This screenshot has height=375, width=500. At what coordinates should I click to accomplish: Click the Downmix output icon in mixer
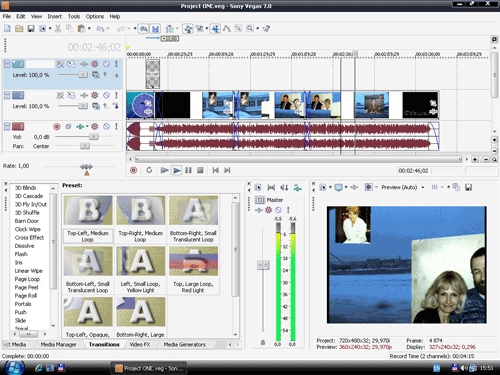pyautogui.click(x=271, y=188)
